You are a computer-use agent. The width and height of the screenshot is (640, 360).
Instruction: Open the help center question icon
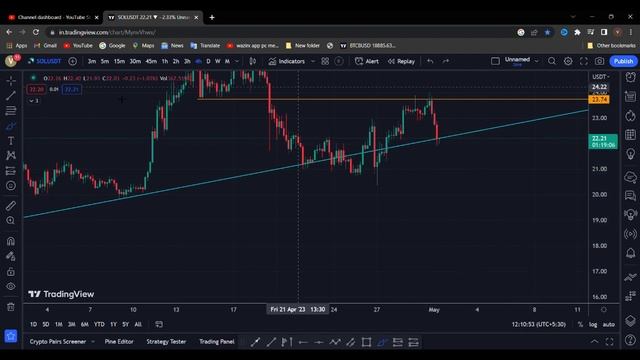631,340
